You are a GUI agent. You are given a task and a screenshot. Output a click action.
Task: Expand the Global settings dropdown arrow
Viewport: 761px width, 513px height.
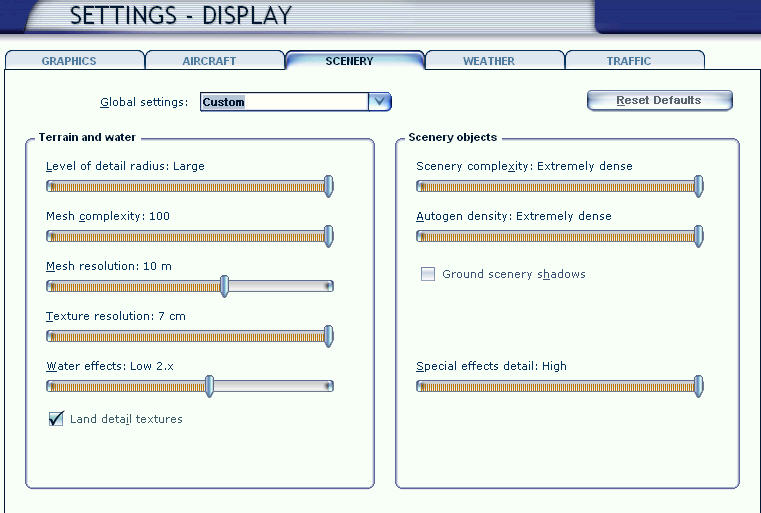pos(380,101)
